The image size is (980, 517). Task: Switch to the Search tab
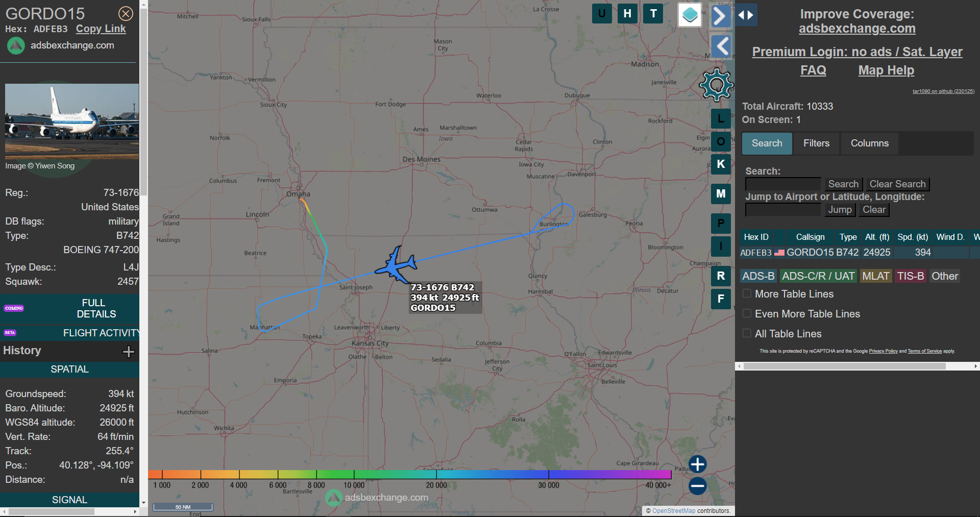(767, 143)
